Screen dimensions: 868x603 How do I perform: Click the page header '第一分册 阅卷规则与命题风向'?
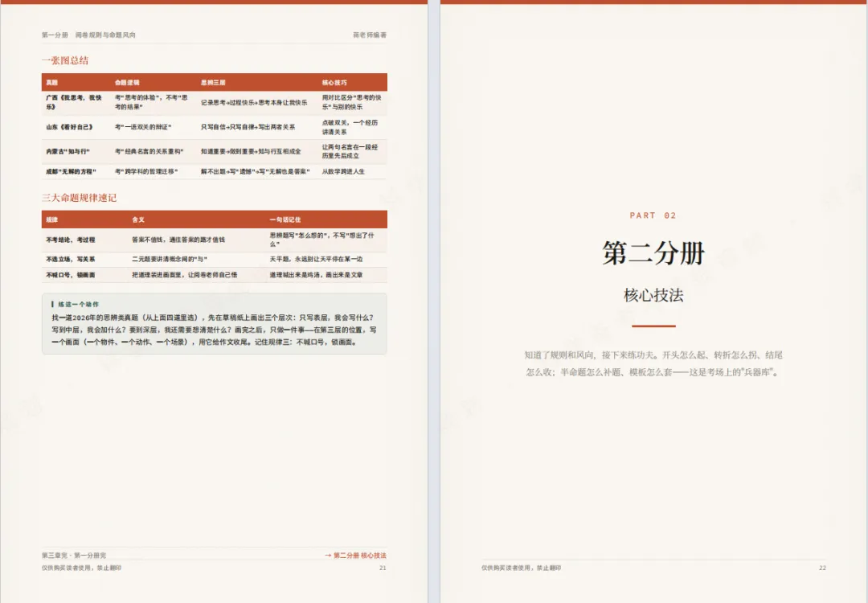tap(88, 35)
